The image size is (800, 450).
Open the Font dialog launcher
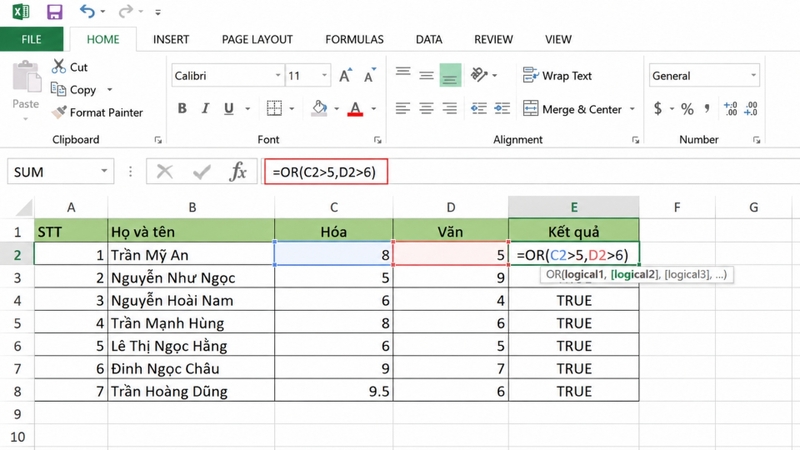click(377, 140)
